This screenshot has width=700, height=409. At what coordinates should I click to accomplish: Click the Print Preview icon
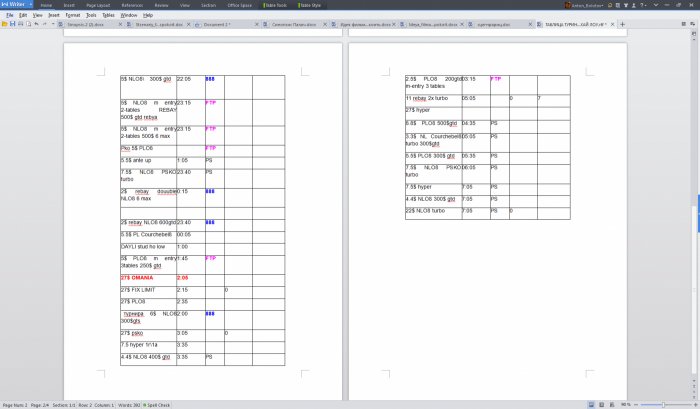pyautogui.click(x=28, y=24)
